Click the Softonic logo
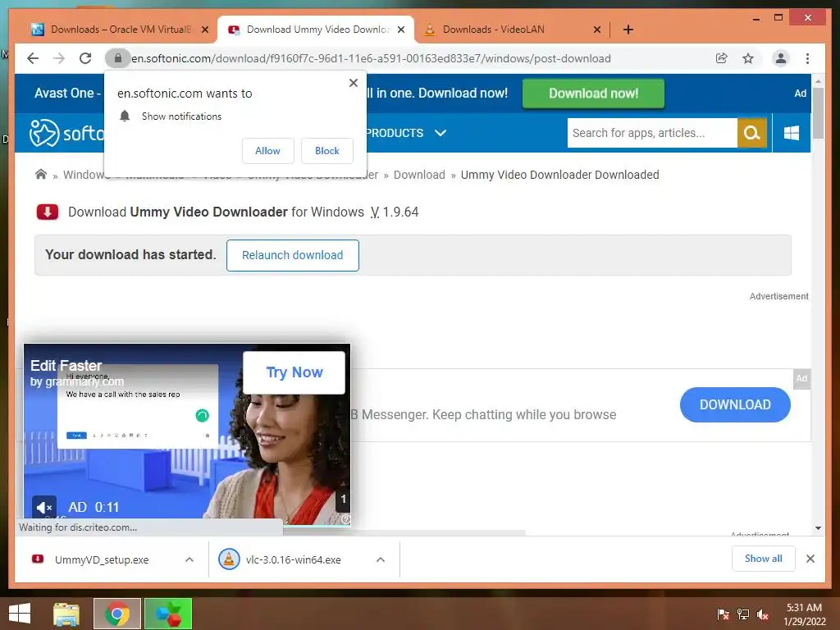Viewport: 840px width, 630px height. point(66,133)
